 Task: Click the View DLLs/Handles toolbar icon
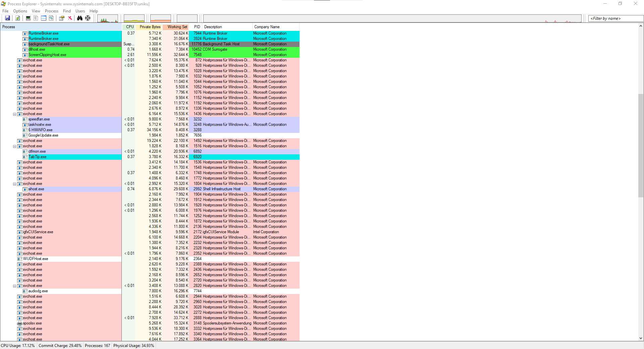(x=51, y=18)
